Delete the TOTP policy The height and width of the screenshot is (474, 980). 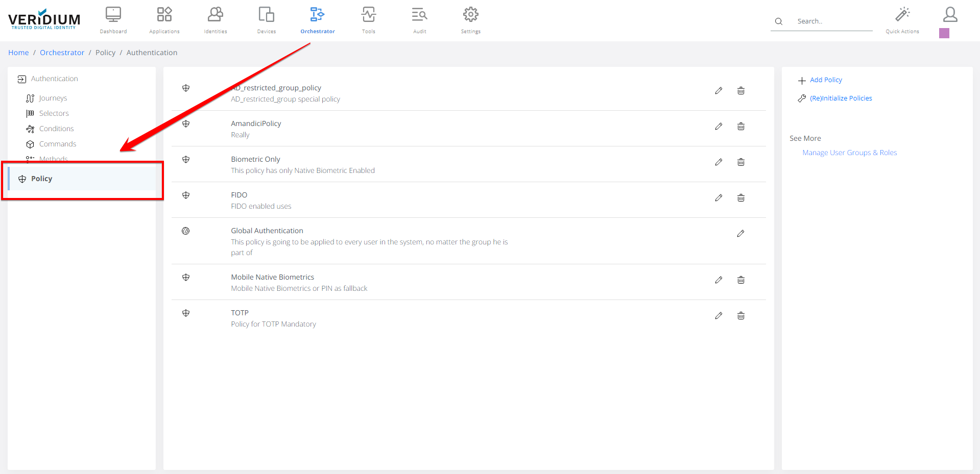click(x=740, y=316)
